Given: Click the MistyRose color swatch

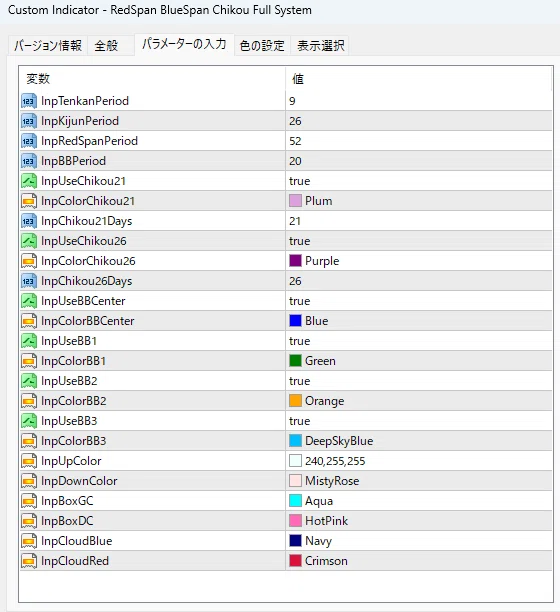Looking at the screenshot, I should pos(295,481).
